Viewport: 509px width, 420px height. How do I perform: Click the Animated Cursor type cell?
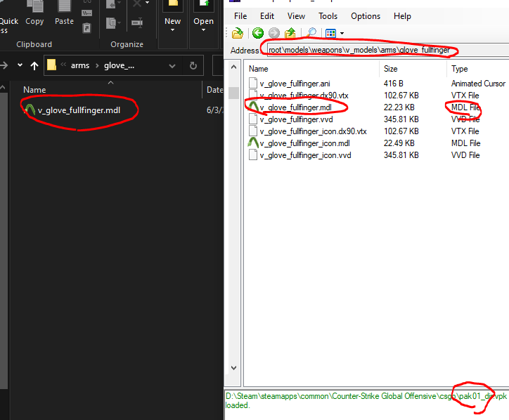pyautogui.click(x=478, y=84)
